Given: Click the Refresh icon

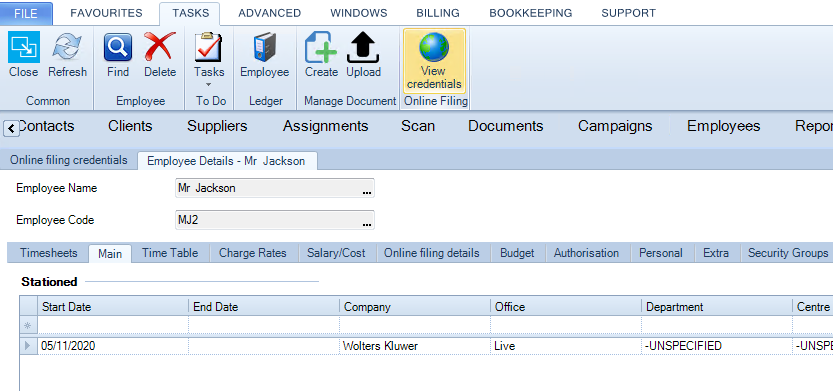Looking at the screenshot, I should point(67,47).
